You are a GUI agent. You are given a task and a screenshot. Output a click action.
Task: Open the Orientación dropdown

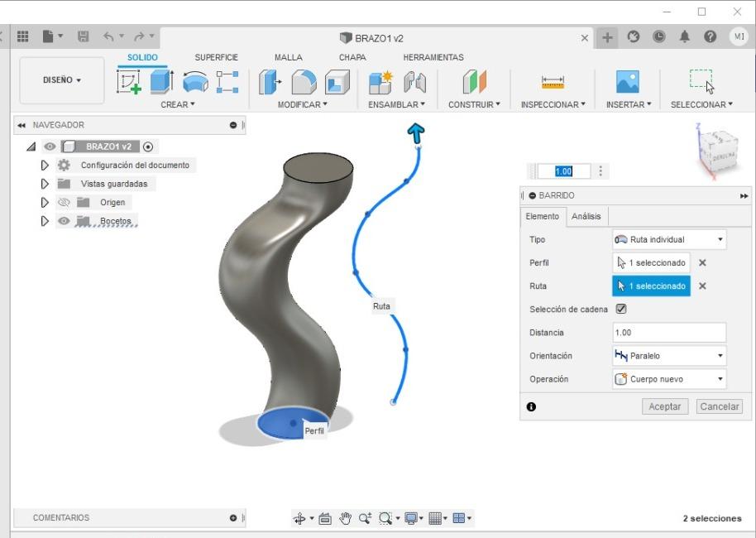pyautogui.click(x=669, y=356)
